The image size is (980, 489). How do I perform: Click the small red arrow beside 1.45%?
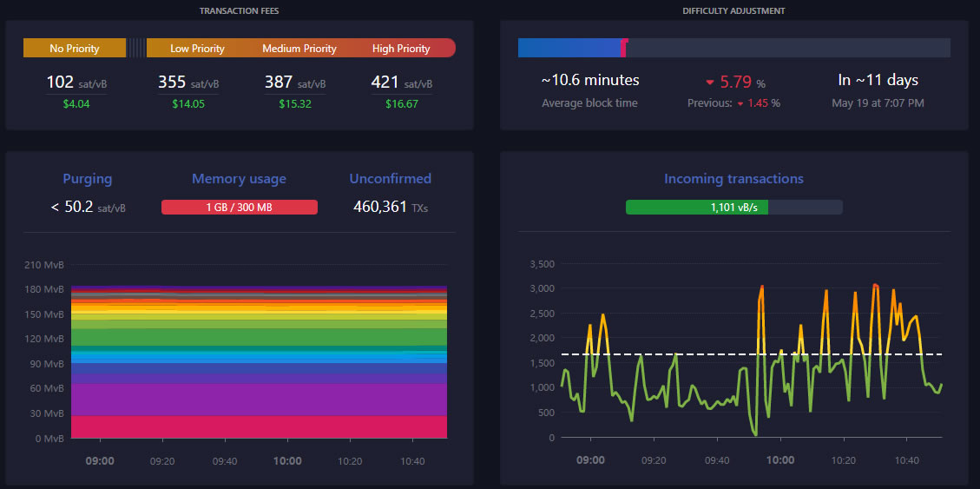click(x=740, y=103)
